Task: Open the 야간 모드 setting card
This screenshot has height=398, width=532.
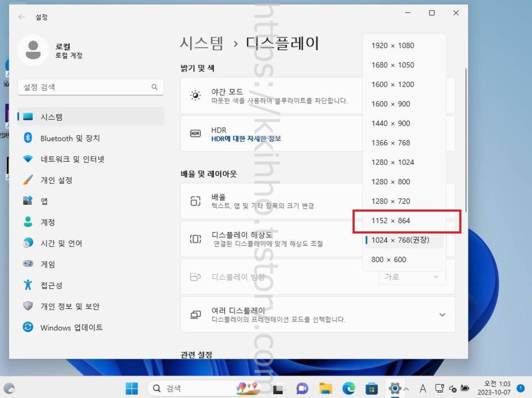Action: [271, 96]
